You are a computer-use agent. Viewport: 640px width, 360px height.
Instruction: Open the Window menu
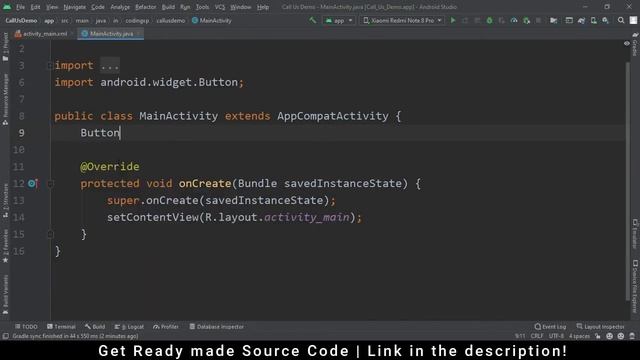coord(241,7)
